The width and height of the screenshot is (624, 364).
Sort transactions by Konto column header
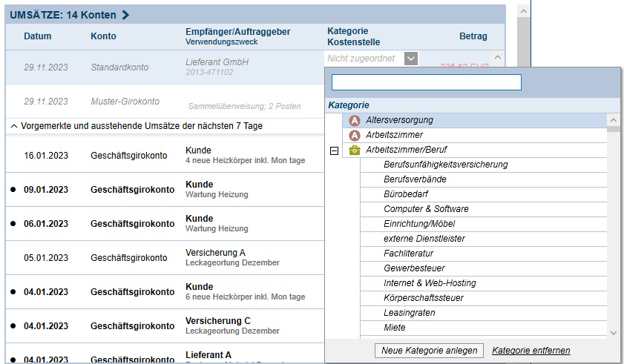click(103, 36)
